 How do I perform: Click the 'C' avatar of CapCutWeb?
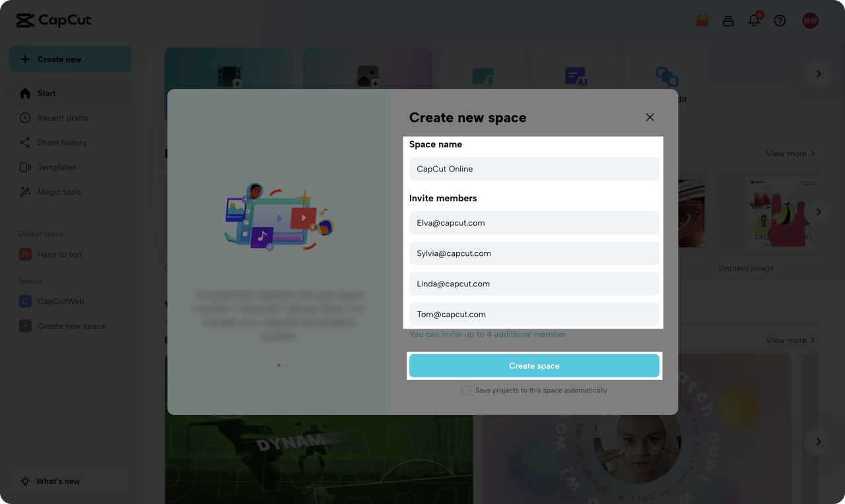tap(25, 301)
